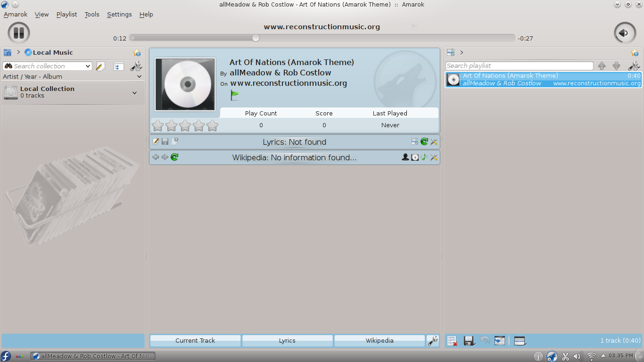
Task: Open the Playlist menu
Action: tap(66, 14)
